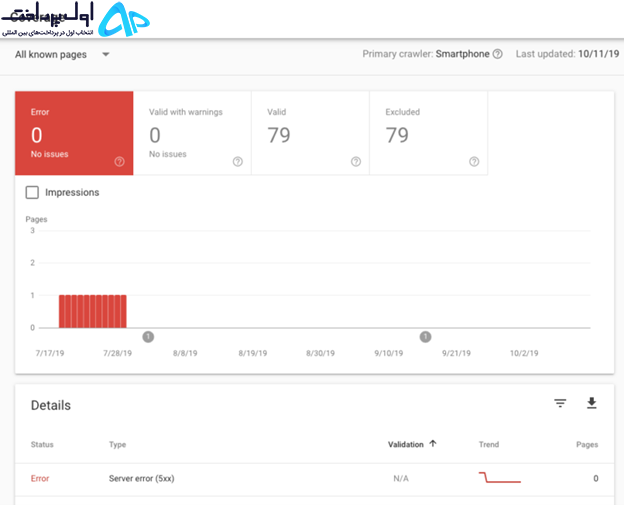Select the Valid with warnings card
The height and width of the screenshot is (505, 624).
[192, 133]
